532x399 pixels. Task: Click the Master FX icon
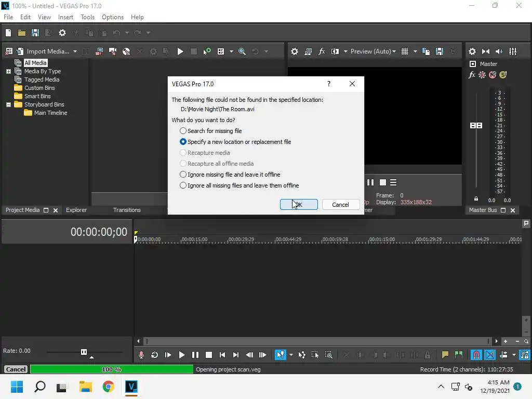coord(472,75)
